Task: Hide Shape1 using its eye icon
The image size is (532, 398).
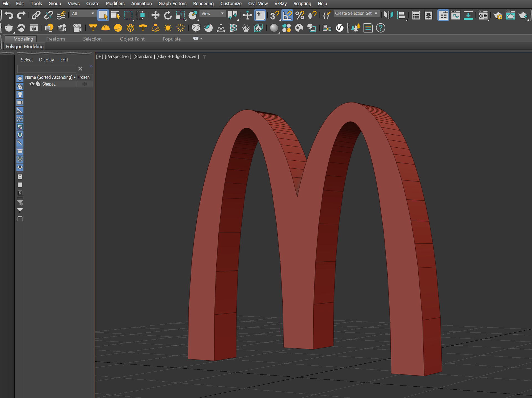Action: point(32,84)
